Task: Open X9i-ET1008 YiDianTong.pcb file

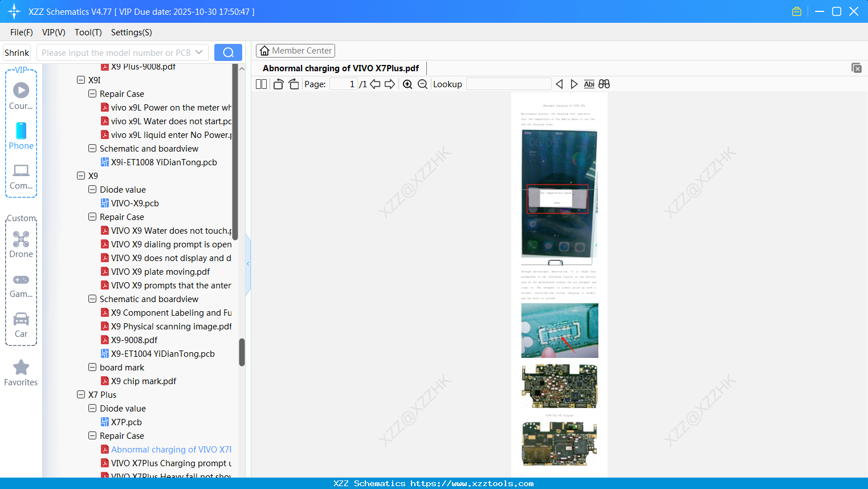Action: (x=159, y=162)
